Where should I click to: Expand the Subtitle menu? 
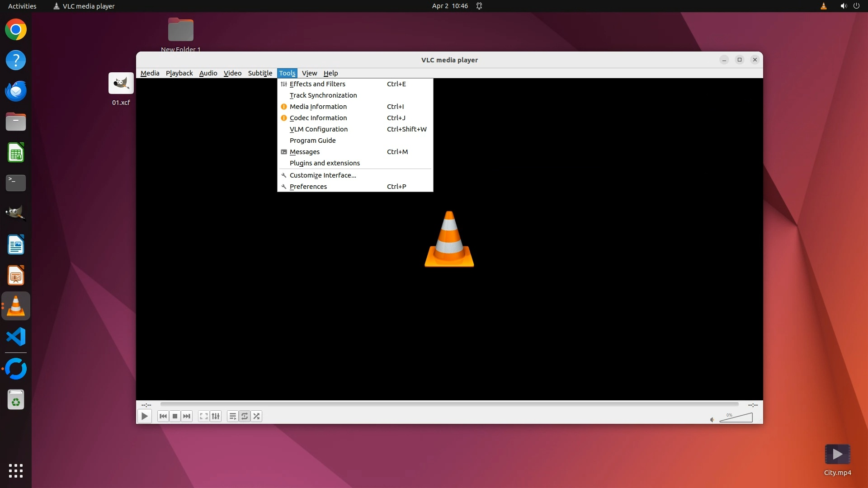[x=260, y=73]
